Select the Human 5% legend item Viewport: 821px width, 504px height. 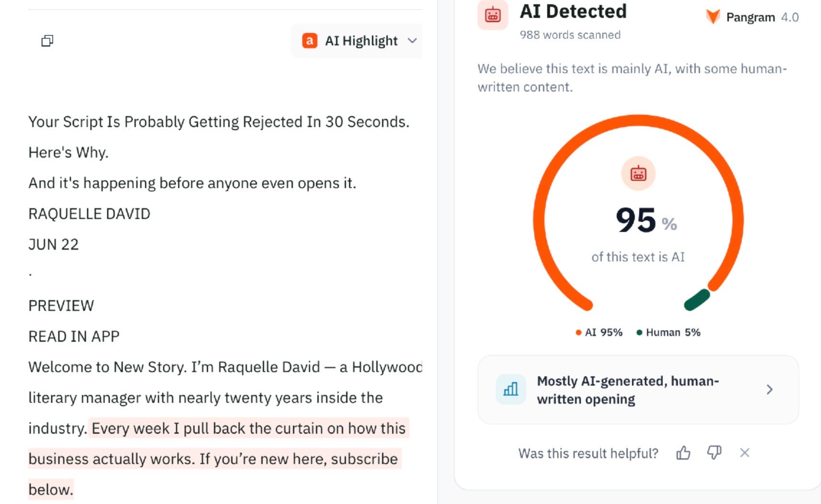coord(668,332)
